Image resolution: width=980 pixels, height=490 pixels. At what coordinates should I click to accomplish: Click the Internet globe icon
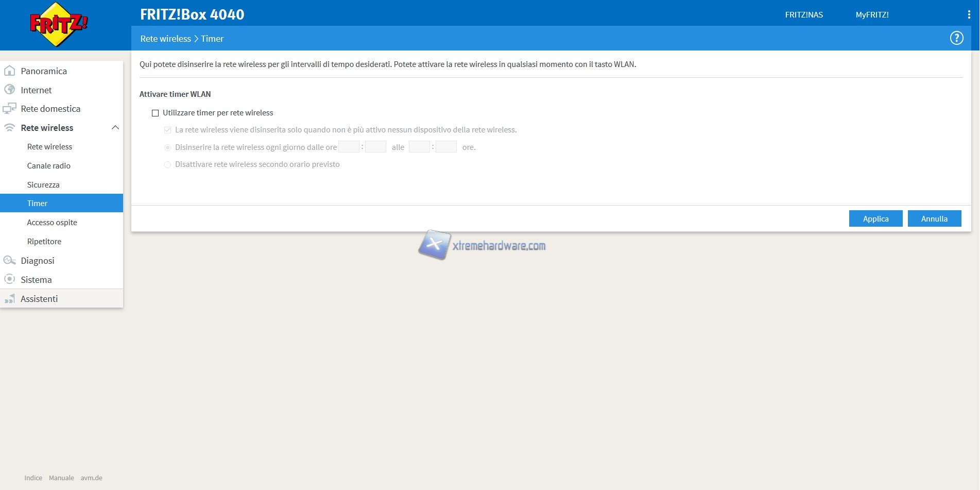[x=9, y=90]
